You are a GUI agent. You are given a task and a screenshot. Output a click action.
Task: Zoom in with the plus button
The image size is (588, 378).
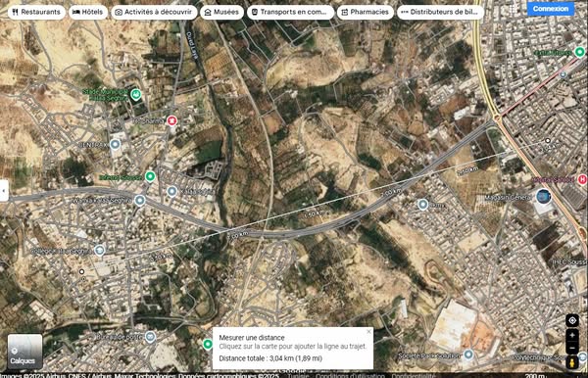click(x=572, y=335)
